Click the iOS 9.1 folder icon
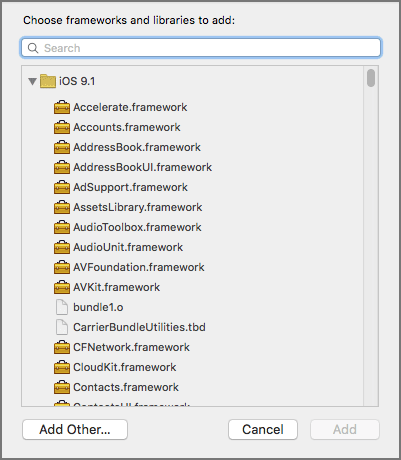Viewport: 401px width, 460px height. 48,81
